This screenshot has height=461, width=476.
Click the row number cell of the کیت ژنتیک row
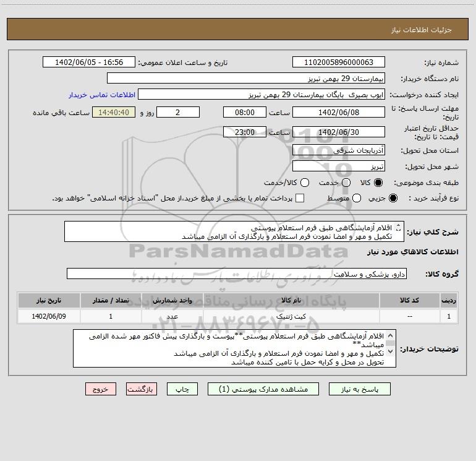(x=449, y=316)
